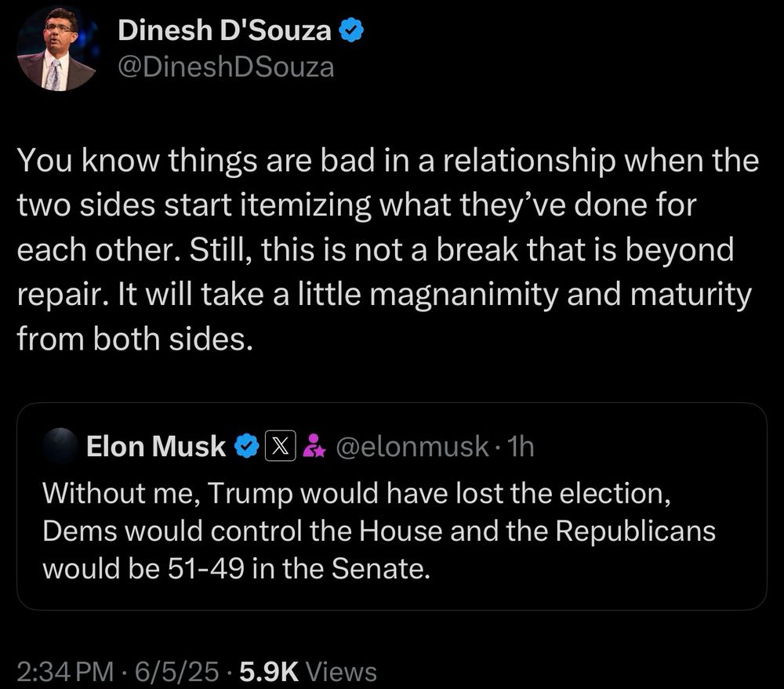Click the 2:34 PM post time
Image resolution: width=784 pixels, height=689 pixels.
pos(65,672)
